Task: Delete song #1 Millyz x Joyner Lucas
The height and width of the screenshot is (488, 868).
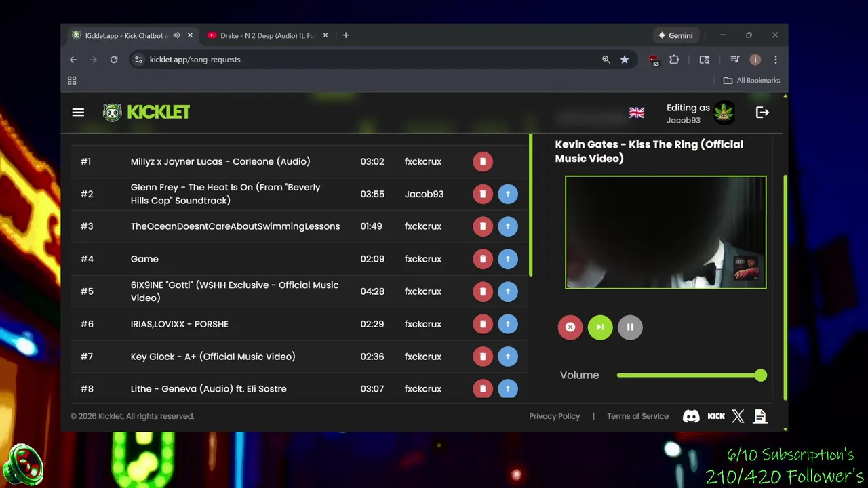Action: (x=483, y=161)
